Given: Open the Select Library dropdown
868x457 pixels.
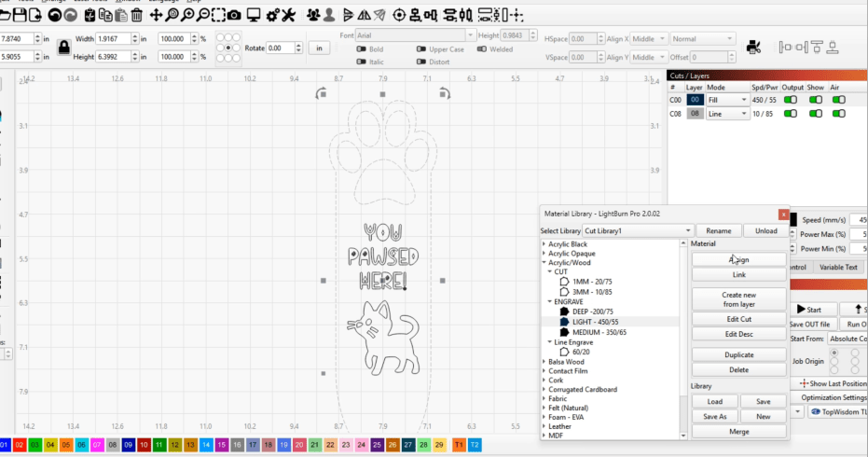Looking at the screenshot, I should pyautogui.click(x=638, y=230).
